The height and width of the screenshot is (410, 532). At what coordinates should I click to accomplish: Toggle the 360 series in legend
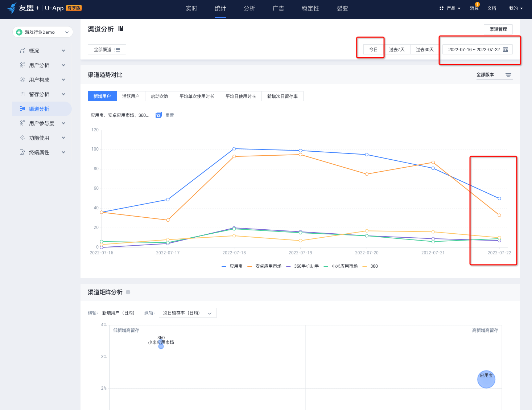[x=370, y=266]
